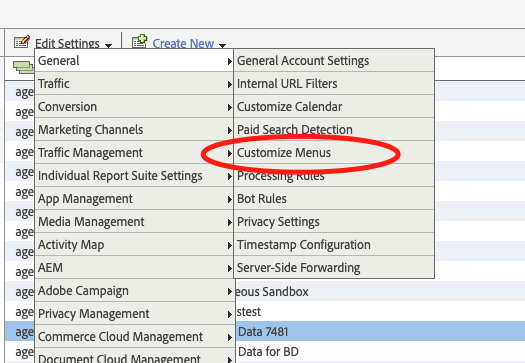Open the App Management submenu
525x363 pixels.
point(134,199)
